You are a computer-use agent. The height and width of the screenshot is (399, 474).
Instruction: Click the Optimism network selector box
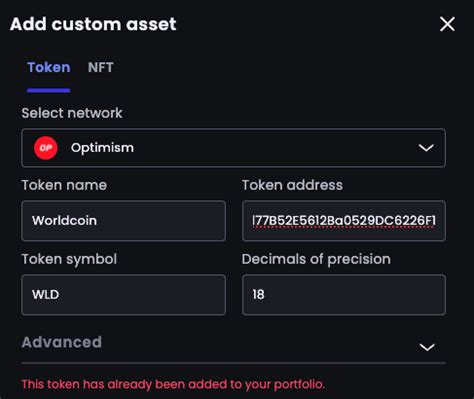[x=233, y=148]
